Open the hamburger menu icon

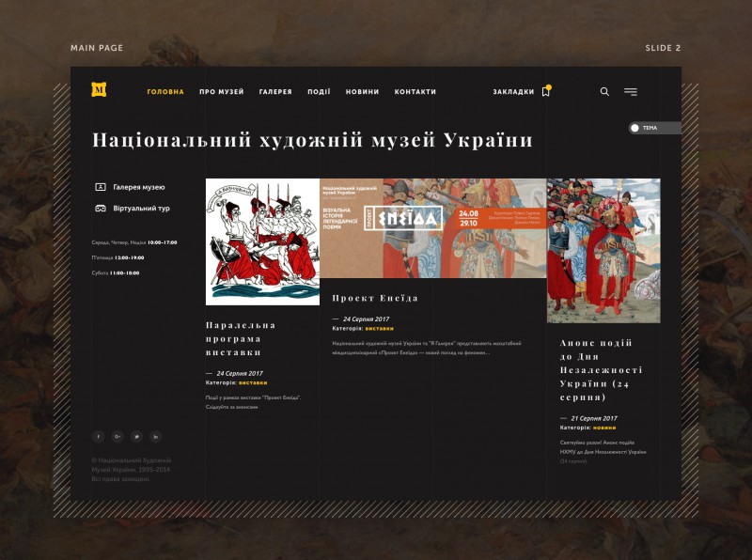pyautogui.click(x=631, y=91)
